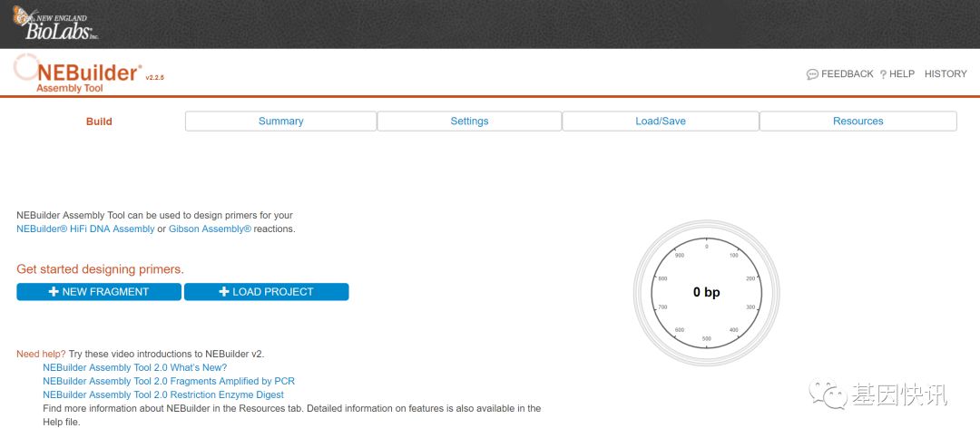Click the NEBuilder Assembly Tool logo
The image size is (980, 438).
[78, 75]
